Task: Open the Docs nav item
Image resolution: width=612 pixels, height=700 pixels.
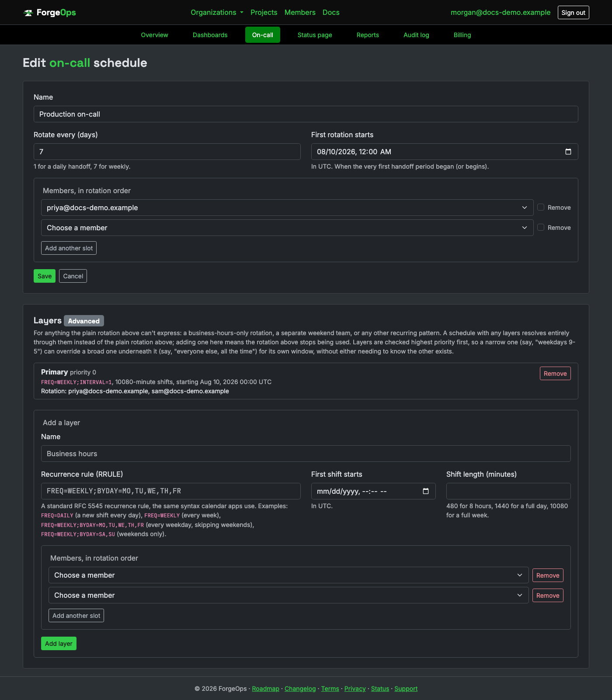Action: (x=331, y=12)
